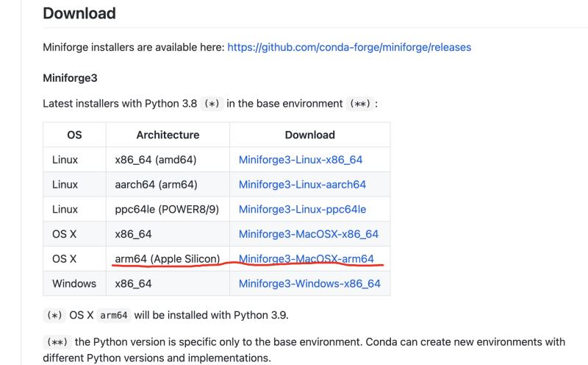Click the (**) marker before the colon
The width and height of the screenshot is (588, 365).
click(x=359, y=104)
